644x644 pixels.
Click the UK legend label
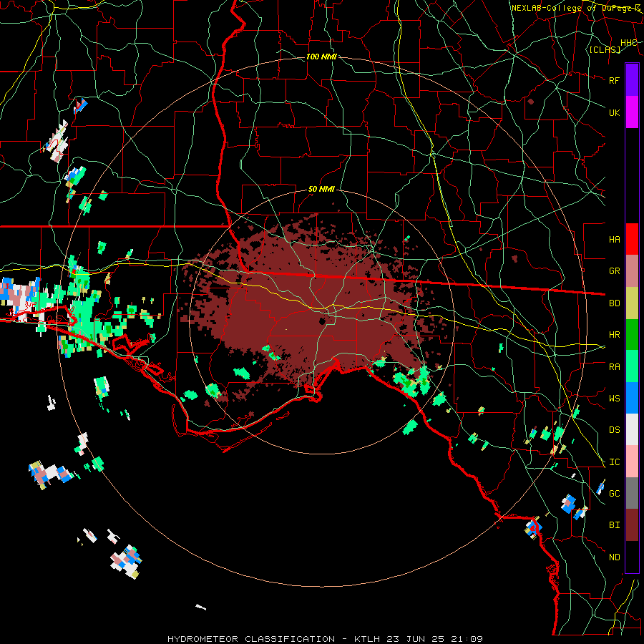[614, 112]
